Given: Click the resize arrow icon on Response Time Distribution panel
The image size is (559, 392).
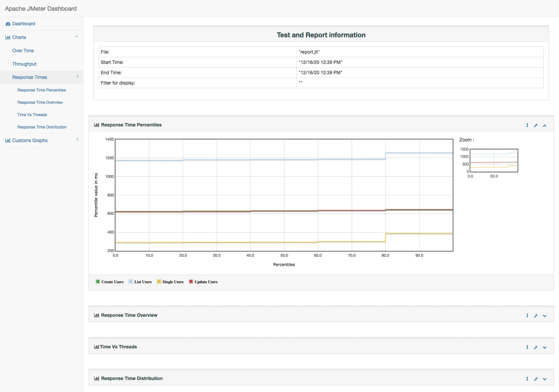Looking at the screenshot, I should click(527, 379).
